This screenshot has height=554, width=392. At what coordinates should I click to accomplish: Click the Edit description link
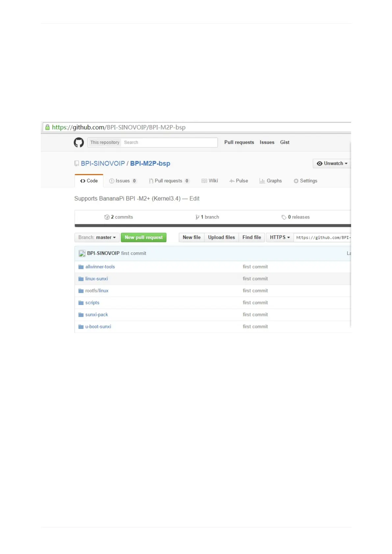click(195, 199)
